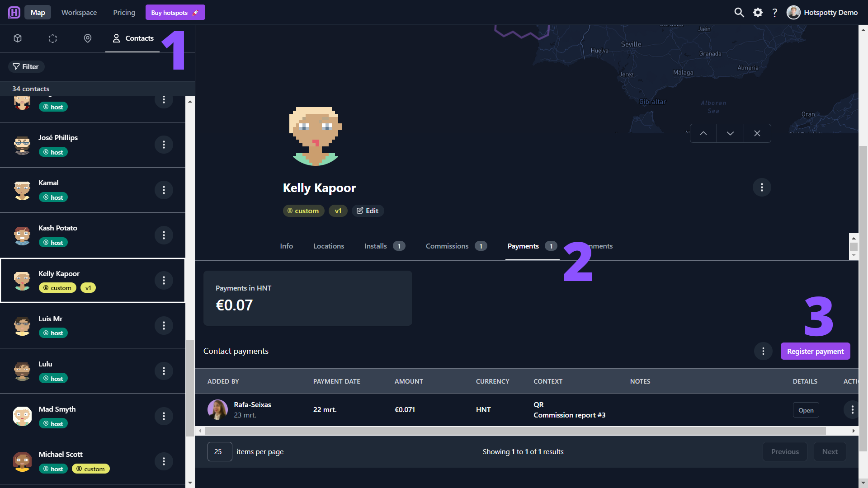Click the Next page button
868x488 pixels.
coord(830,451)
